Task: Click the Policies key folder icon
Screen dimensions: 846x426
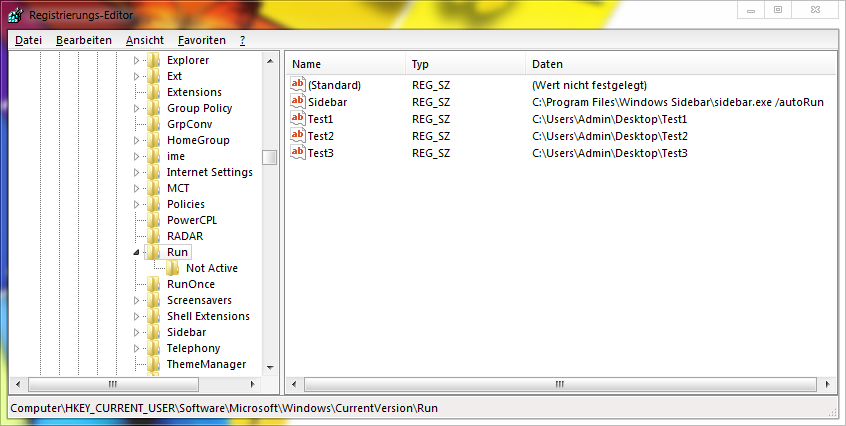Action: pyautogui.click(x=154, y=204)
